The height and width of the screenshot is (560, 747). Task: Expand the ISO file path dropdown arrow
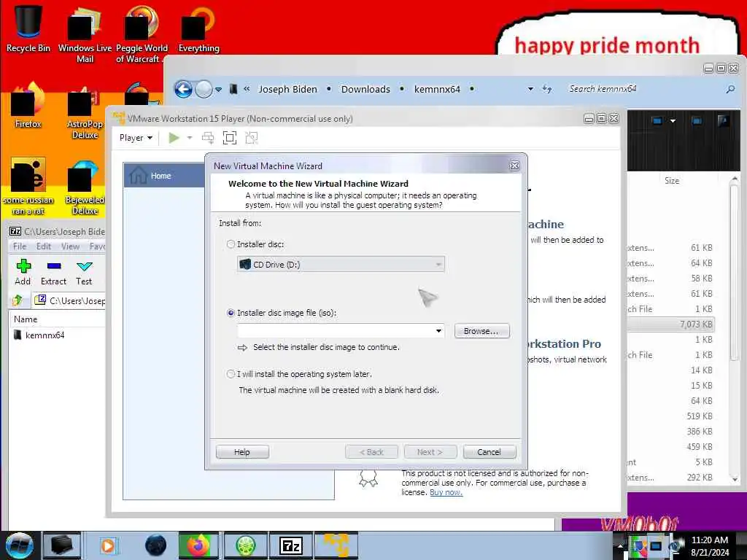tap(438, 330)
